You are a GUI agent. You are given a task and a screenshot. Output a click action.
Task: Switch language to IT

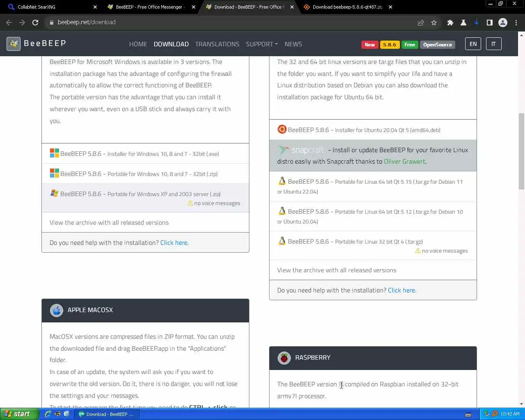(x=493, y=44)
